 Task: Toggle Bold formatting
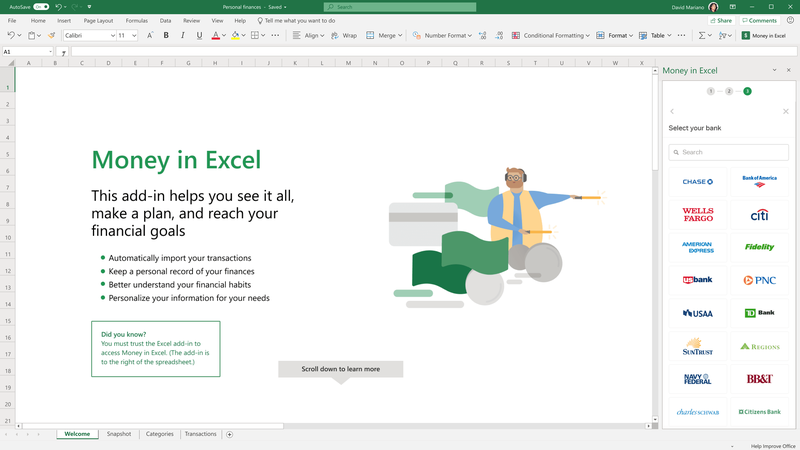[x=166, y=35]
